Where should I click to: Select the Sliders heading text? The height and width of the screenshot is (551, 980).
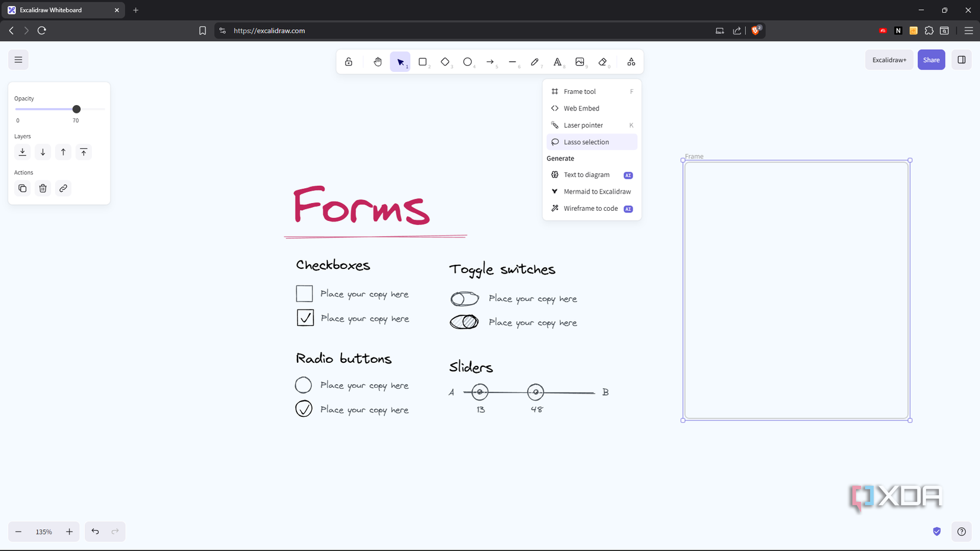pyautogui.click(x=471, y=367)
